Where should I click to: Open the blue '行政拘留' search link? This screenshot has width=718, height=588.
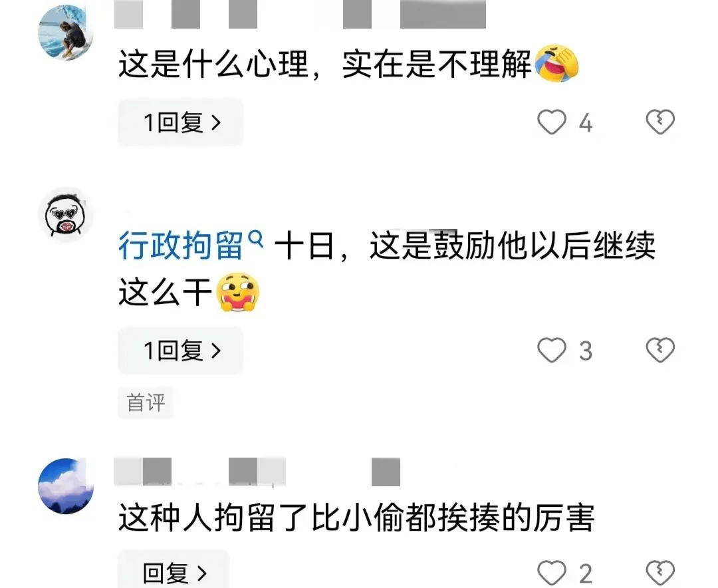coord(181,245)
